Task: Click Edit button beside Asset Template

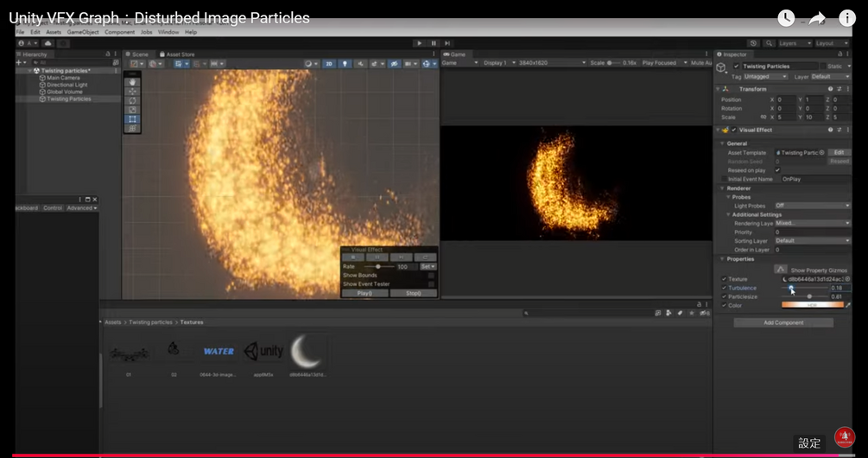Action: coord(839,153)
